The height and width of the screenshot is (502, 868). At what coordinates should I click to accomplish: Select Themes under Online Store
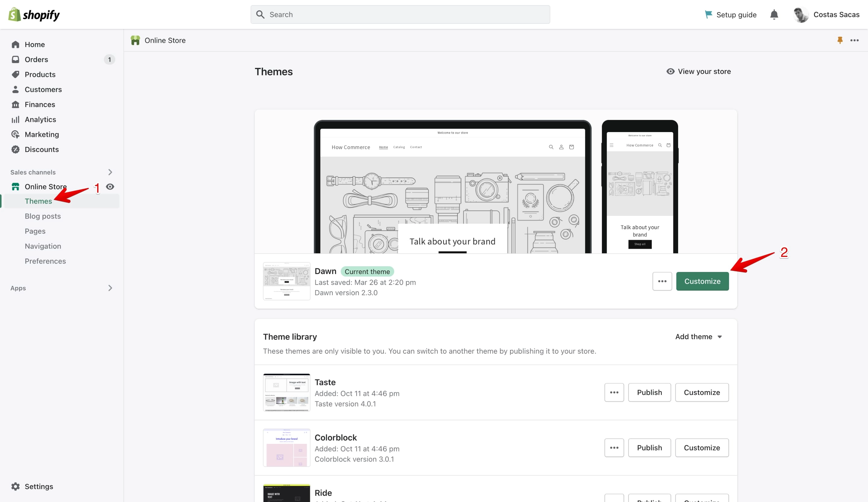coord(38,201)
